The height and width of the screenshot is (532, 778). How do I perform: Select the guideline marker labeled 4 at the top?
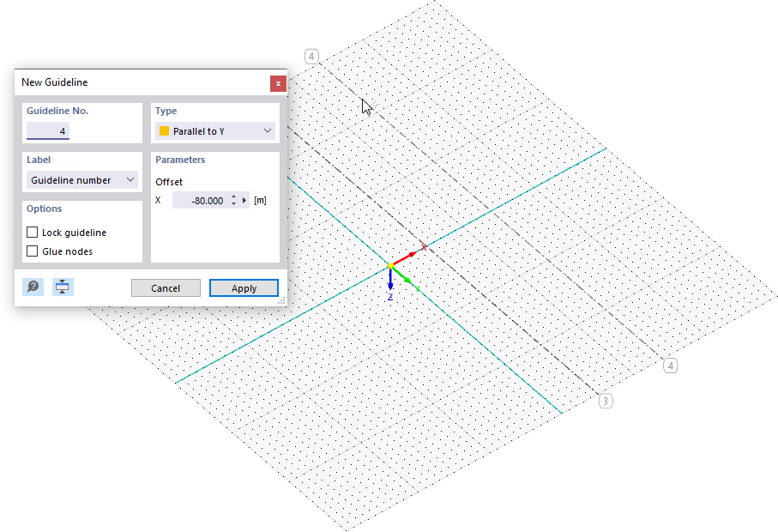pos(311,56)
